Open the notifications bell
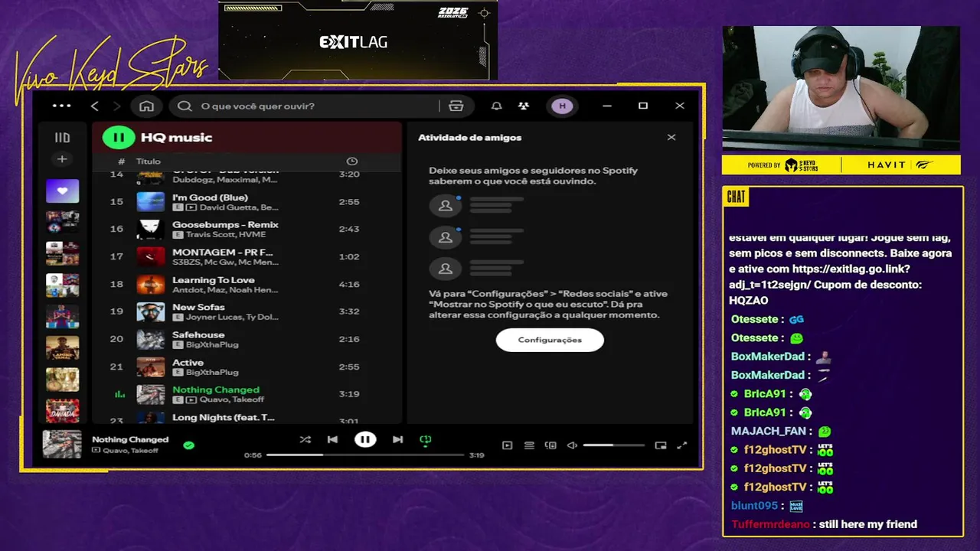Viewport: 980px width, 551px height. coord(496,106)
